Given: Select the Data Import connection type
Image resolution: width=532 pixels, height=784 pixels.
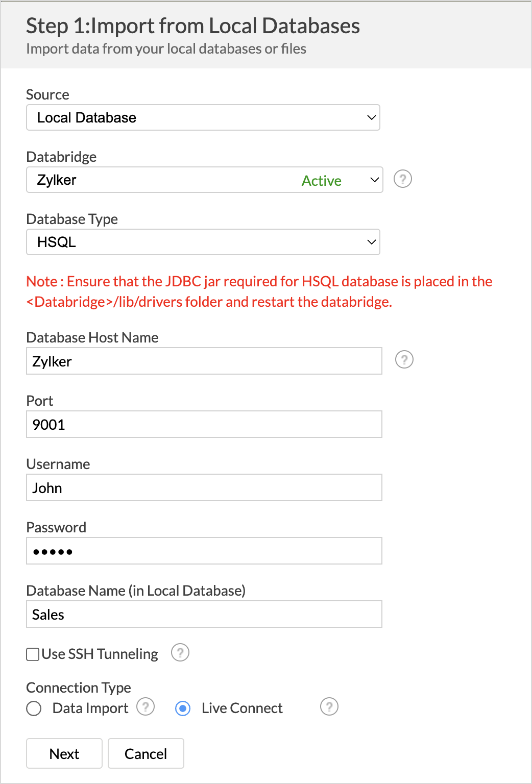Looking at the screenshot, I should pyautogui.click(x=33, y=708).
